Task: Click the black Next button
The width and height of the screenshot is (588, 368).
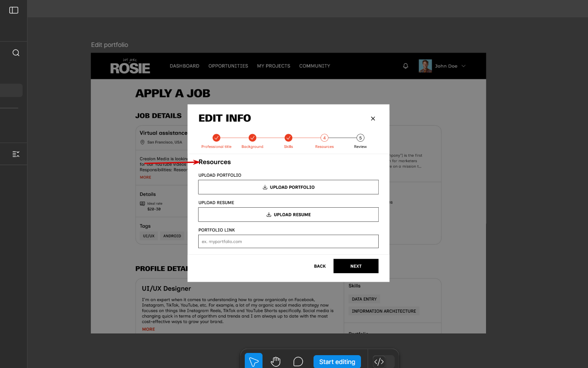Action: point(356,266)
